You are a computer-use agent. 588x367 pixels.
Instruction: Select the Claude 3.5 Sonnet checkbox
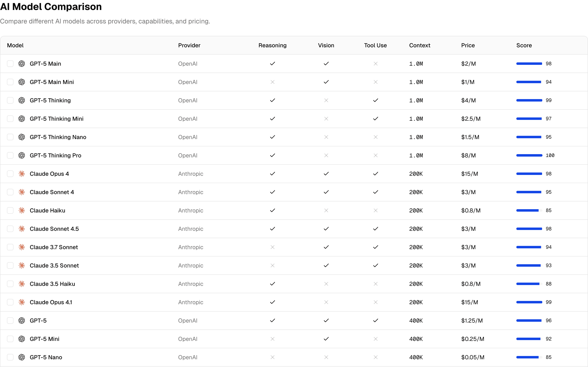(10, 265)
